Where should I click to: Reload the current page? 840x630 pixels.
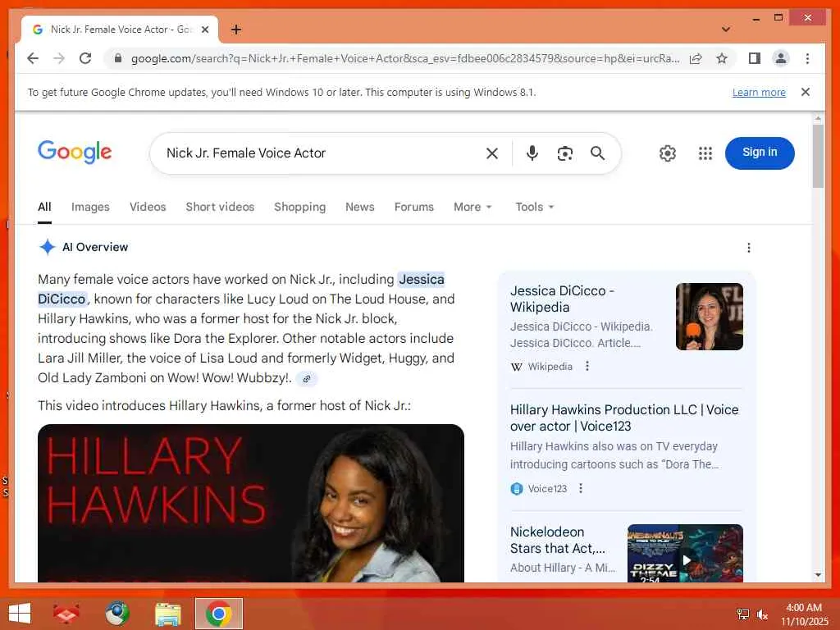(85, 58)
